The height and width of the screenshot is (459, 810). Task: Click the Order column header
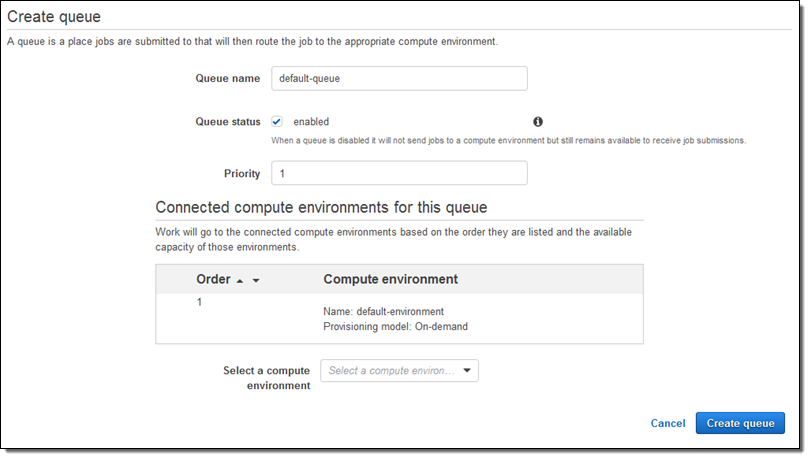coord(213,279)
